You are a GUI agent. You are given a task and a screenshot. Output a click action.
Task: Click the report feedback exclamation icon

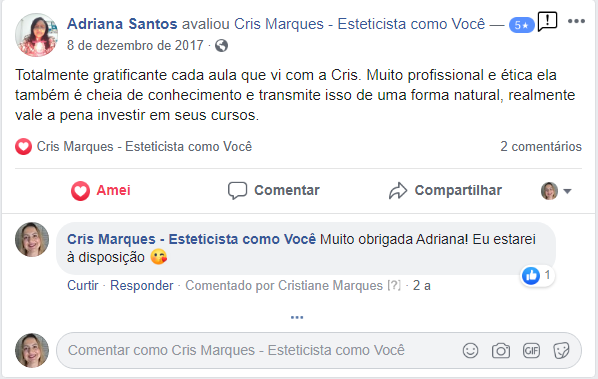coord(547,22)
